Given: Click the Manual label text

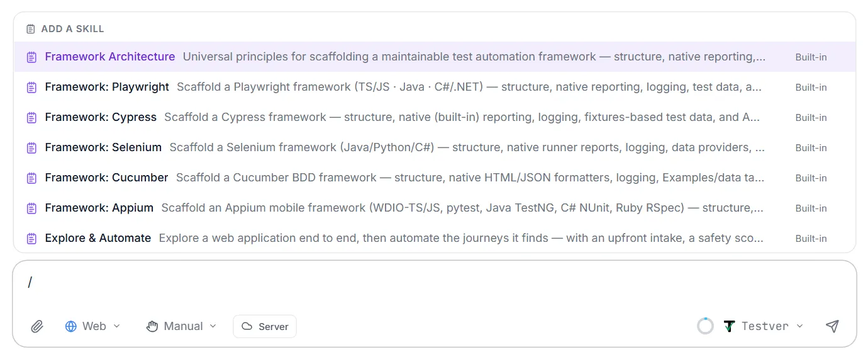Looking at the screenshot, I should click(183, 326).
